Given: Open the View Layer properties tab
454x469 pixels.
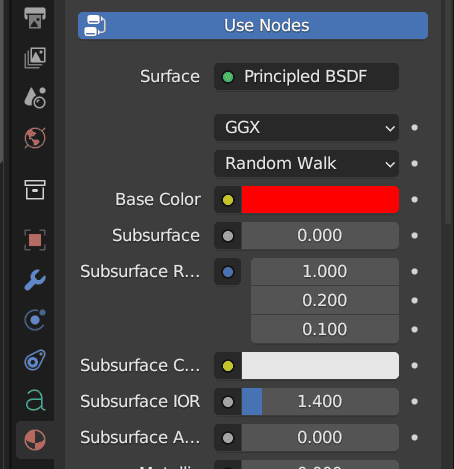Looking at the screenshot, I should [x=35, y=58].
